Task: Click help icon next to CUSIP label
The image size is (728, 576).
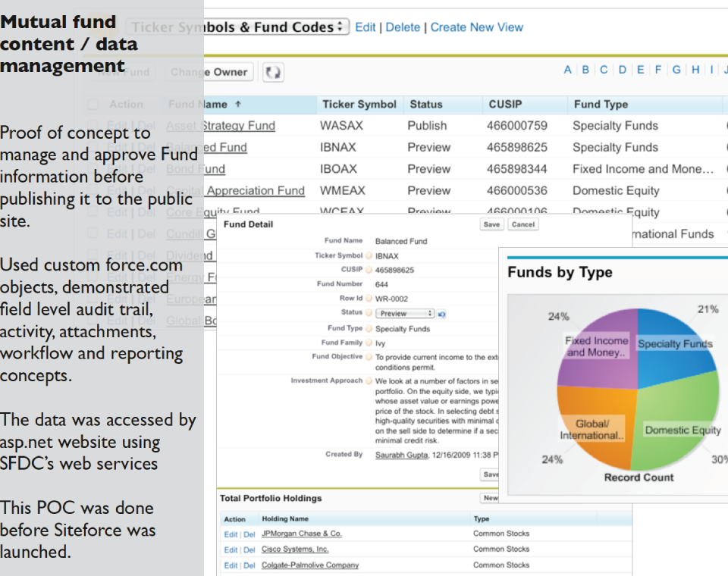Action: pos(369,270)
